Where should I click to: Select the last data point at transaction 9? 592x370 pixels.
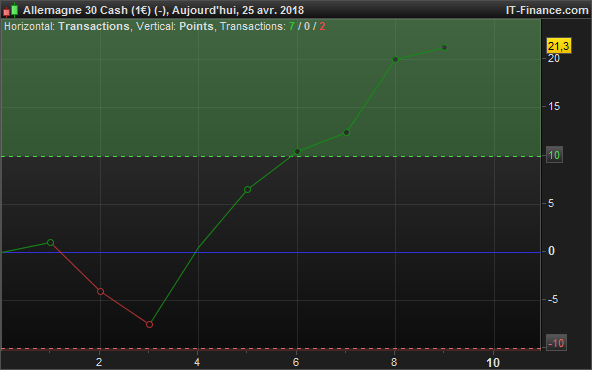(x=444, y=48)
